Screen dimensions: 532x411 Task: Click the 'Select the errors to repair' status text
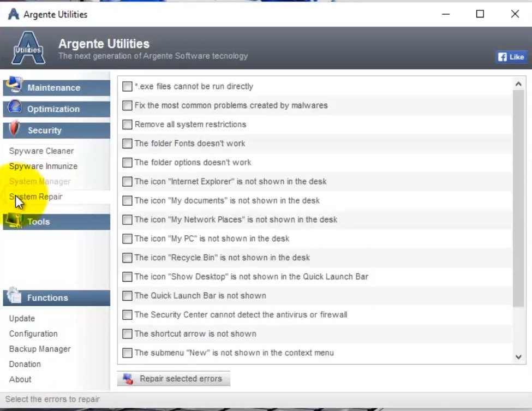[x=52, y=399]
